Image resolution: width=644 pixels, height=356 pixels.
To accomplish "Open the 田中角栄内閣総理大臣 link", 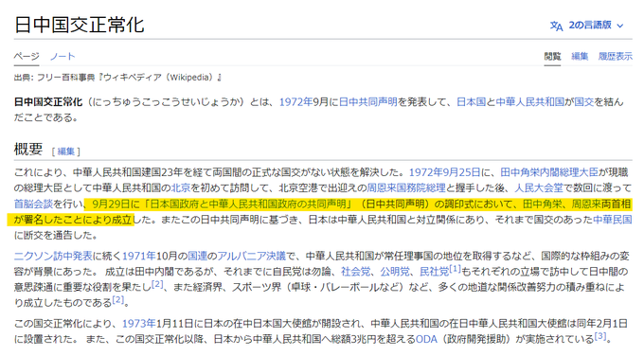I will click(549, 172).
